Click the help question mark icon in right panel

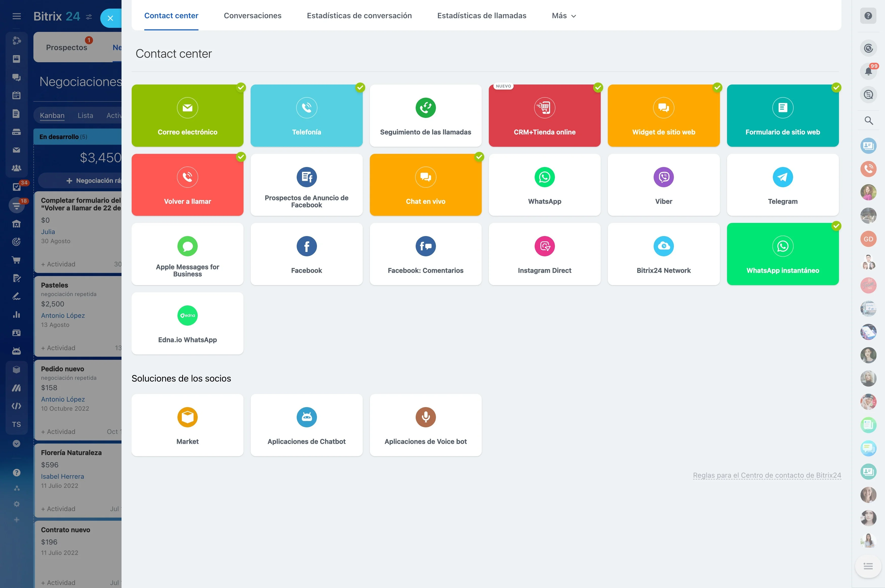pos(868,16)
